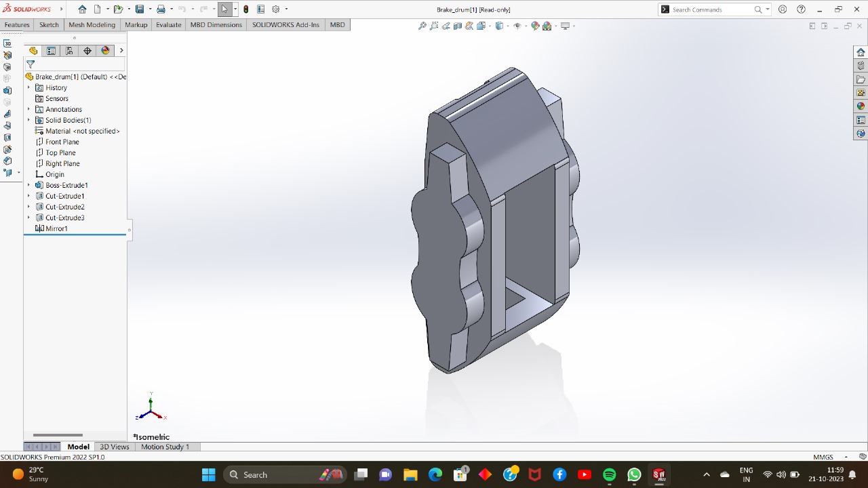Viewport: 868px width, 488px height.
Task: Switch to the Sketch tab
Action: tap(49, 25)
